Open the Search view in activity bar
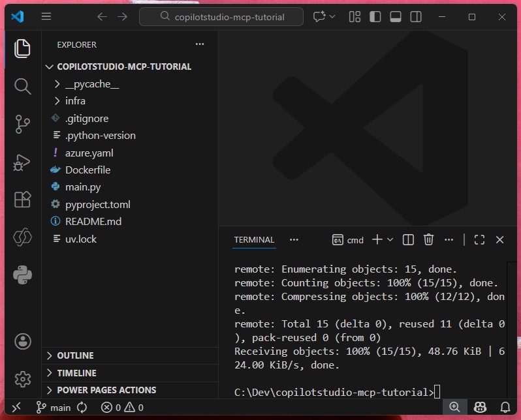The image size is (521, 420). (22, 86)
